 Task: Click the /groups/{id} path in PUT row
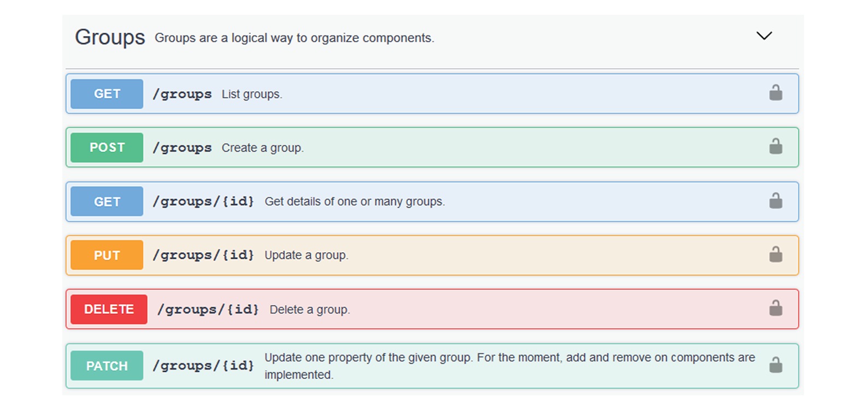(203, 255)
